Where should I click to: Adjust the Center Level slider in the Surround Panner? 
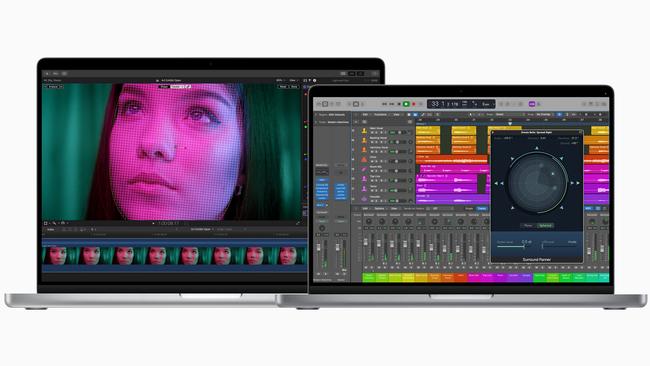(514, 247)
